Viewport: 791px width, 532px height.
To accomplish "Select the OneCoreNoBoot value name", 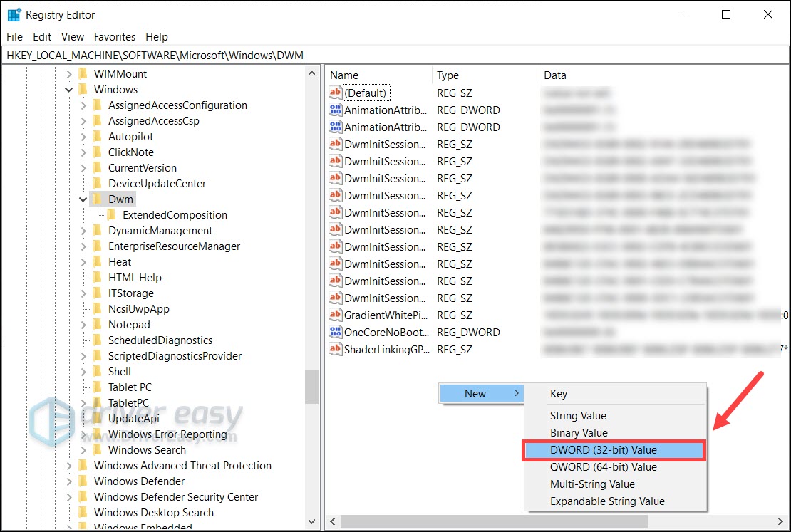I will pyautogui.click(x=386, y=333).
